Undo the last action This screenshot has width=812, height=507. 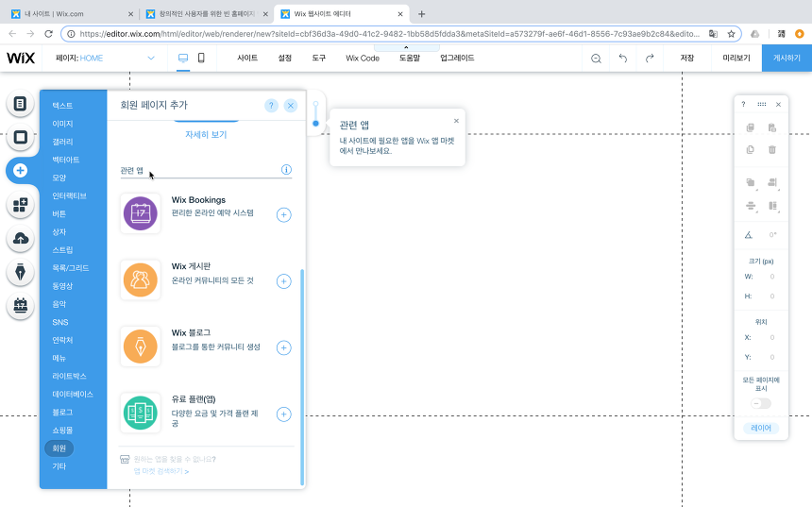pos(623,59)
